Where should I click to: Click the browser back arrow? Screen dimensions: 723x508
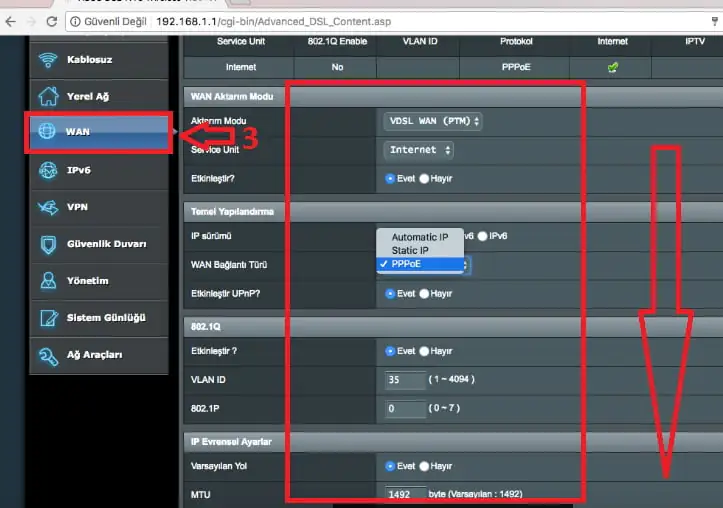(11, 22)
